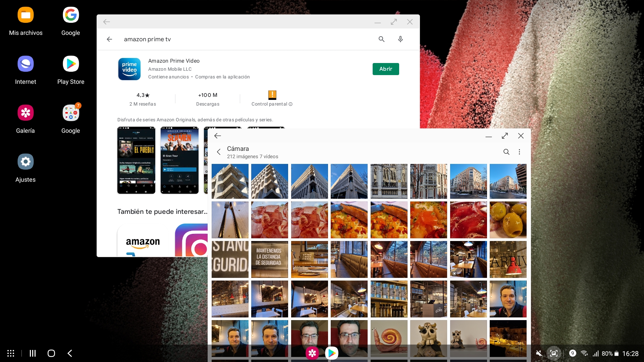Show recent apps in taskbar
Viewport: 644px width, 362px height.
[x=33, y=353]
